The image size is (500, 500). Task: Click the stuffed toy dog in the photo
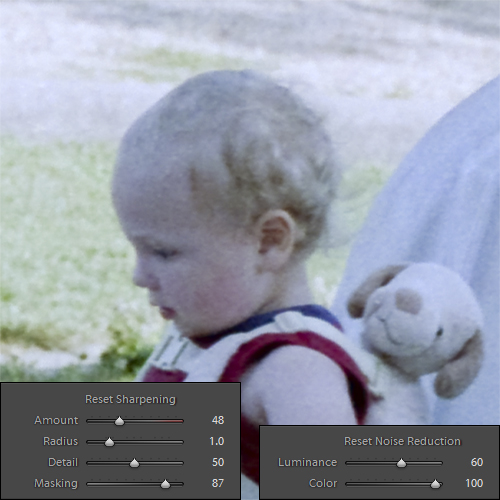417,330
